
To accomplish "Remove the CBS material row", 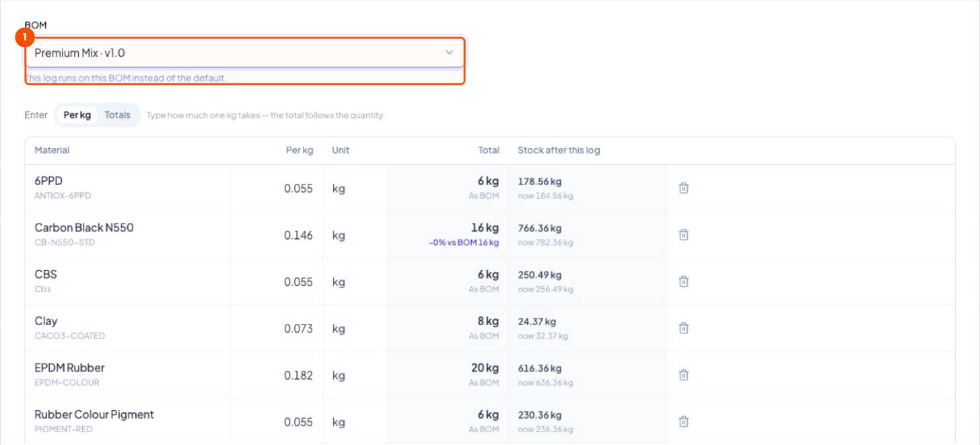I will 683,281.
